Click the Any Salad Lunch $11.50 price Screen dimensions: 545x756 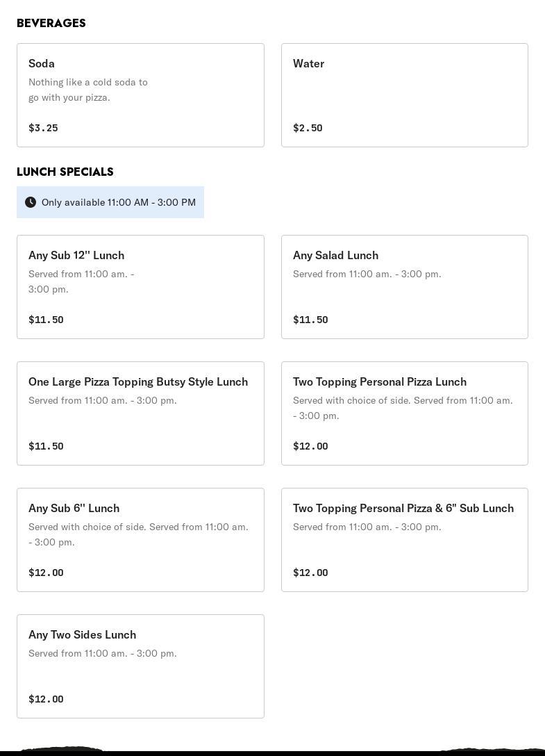pos(310,320)
